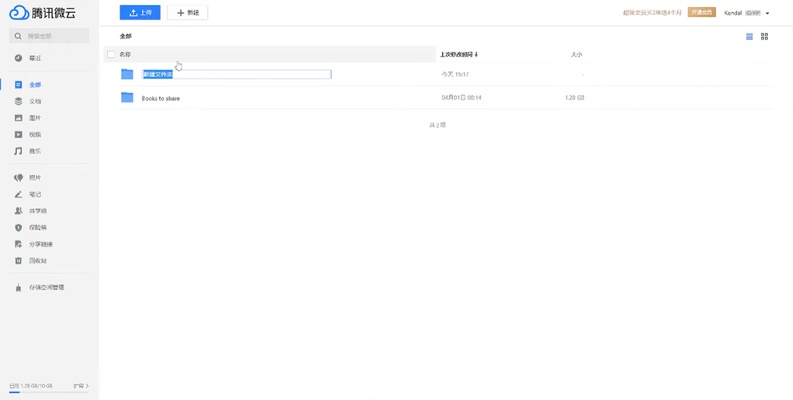The width and height of the screenshot is (793, 400).
Task: Click the 上传 (Upload) button
Action: click(140, 13)
